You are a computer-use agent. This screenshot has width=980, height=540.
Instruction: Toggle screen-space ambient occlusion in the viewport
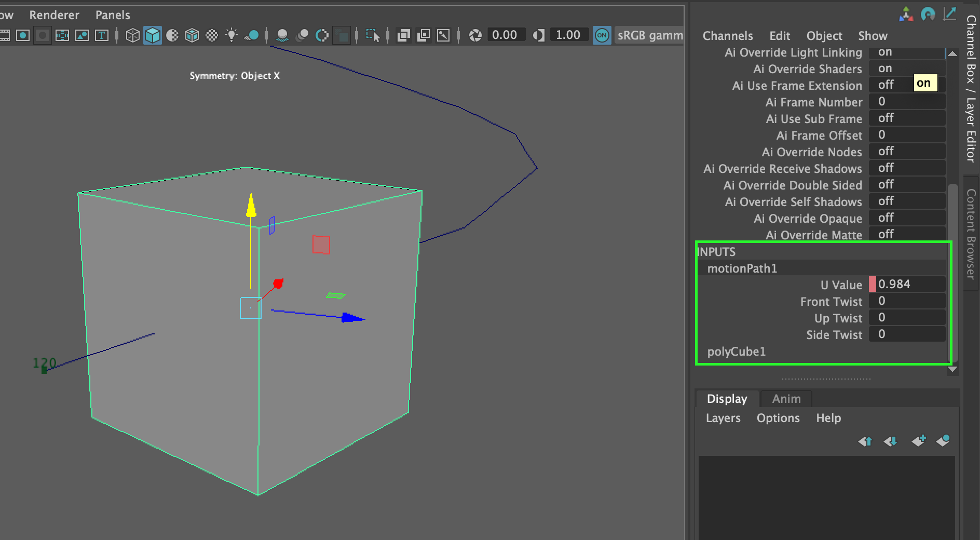(x=322, y=36)
